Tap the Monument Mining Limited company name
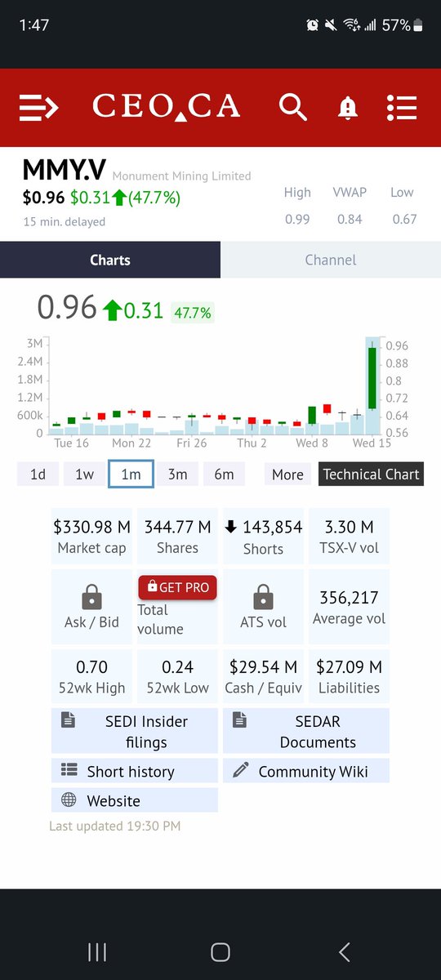Image resolution: width=441 pixels, height=980 pixels. [x=181, y=176]
